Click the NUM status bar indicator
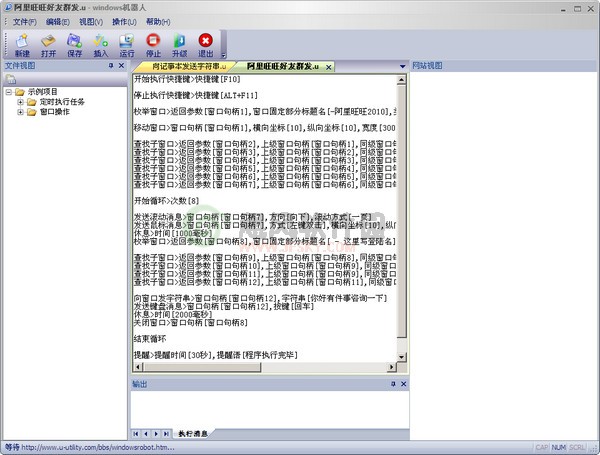Screen dimensions: 600x455 (x=559, y=447)
